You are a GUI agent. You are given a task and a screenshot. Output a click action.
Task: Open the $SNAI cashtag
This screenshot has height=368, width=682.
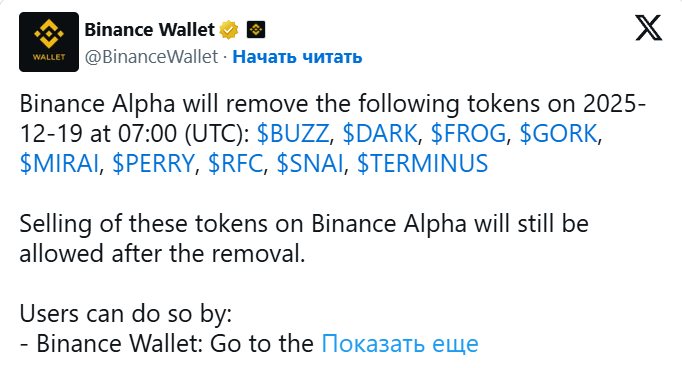coord(310,164)
